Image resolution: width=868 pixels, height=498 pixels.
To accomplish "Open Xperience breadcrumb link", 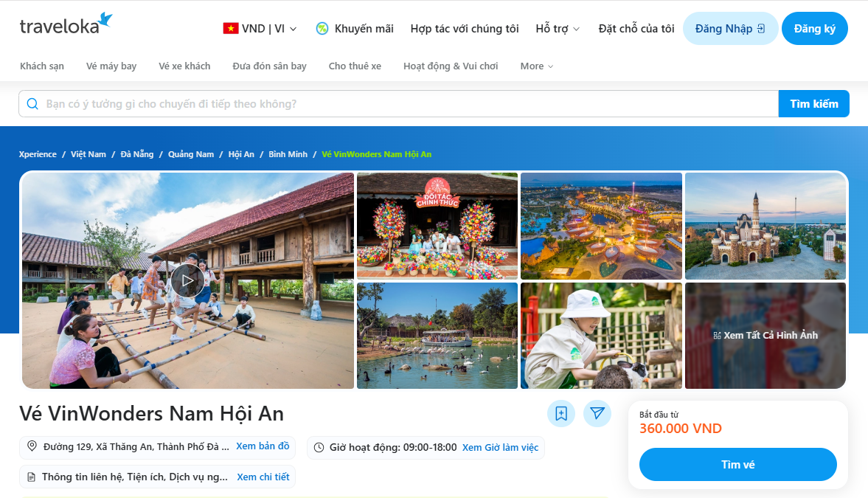I will click(38, 154).
